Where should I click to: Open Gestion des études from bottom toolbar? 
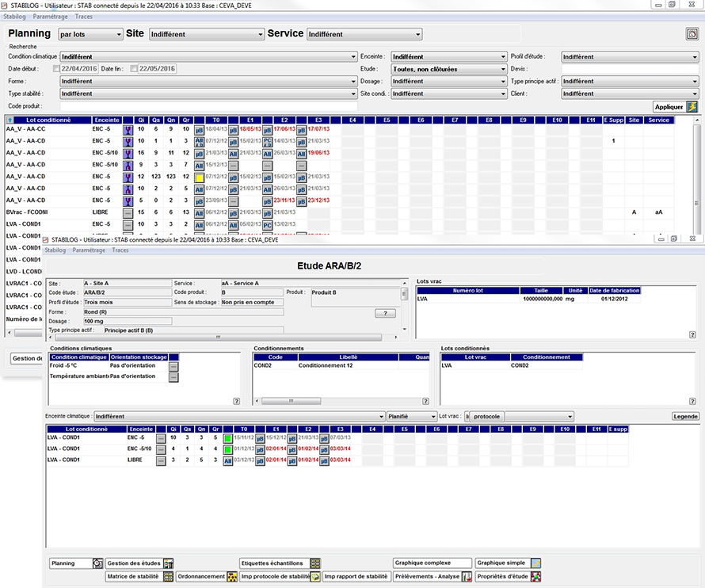pyautogui.click(x=139, y=563)
